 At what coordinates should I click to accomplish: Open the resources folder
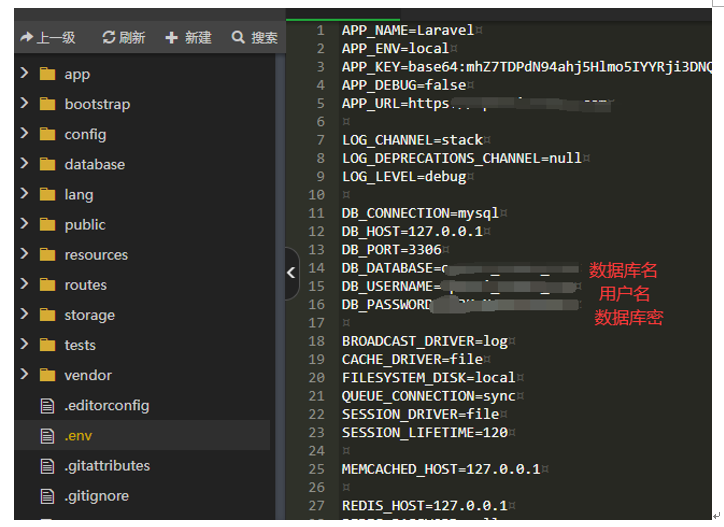click(x=96, y=255)
